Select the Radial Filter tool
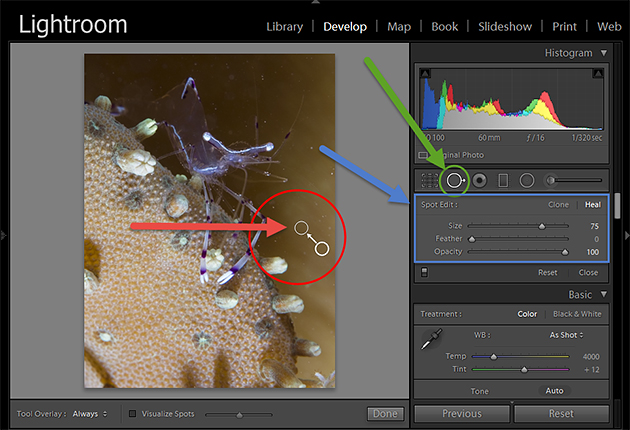This screenshot has height=430, width=630. (527, 180)
